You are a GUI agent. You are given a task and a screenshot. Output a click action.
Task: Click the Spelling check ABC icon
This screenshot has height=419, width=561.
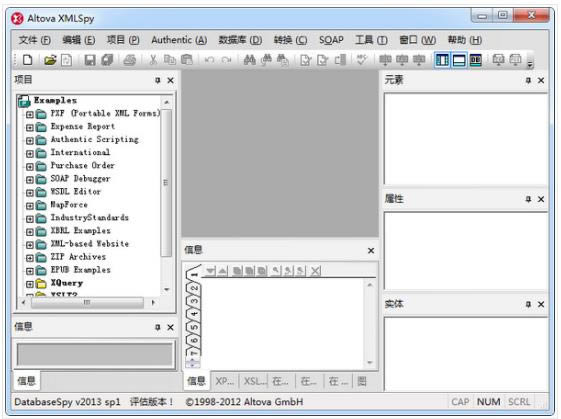[x=362, y=59]
